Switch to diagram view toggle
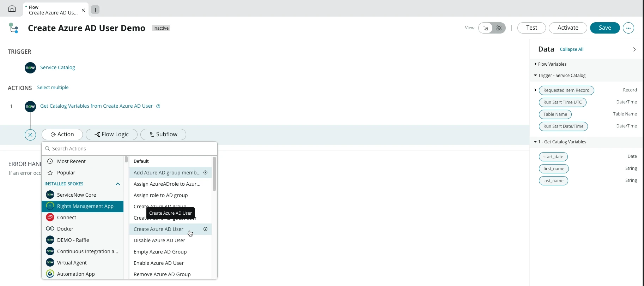 click(499, 28)
